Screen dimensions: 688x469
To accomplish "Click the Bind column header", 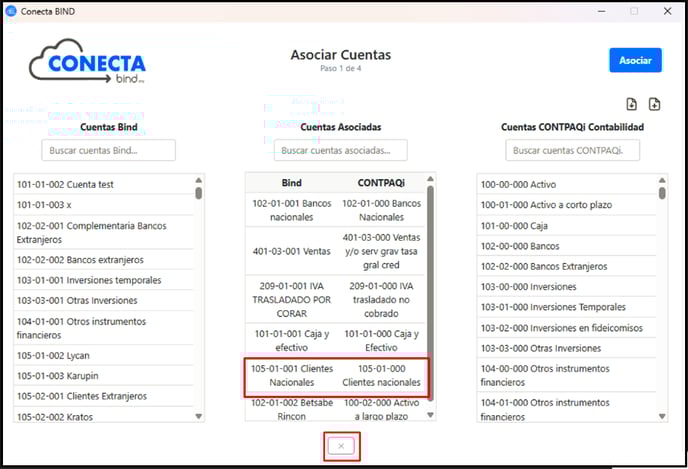I will click(292, 183).
